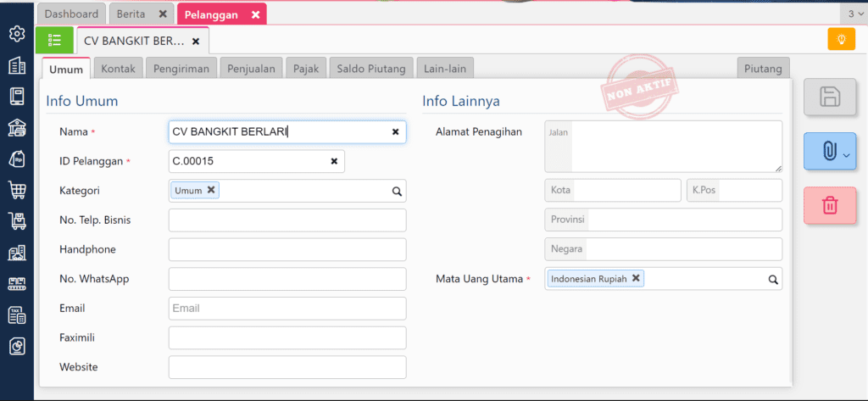868x401 pixels.
Task: Close the Berita tab
Action: pyautogui.click(x=162, y=14)
